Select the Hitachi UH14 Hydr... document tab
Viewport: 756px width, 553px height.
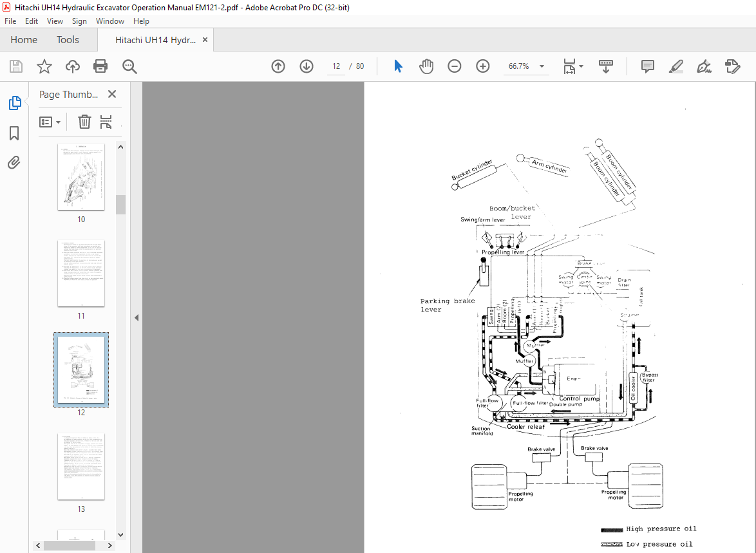155,40
